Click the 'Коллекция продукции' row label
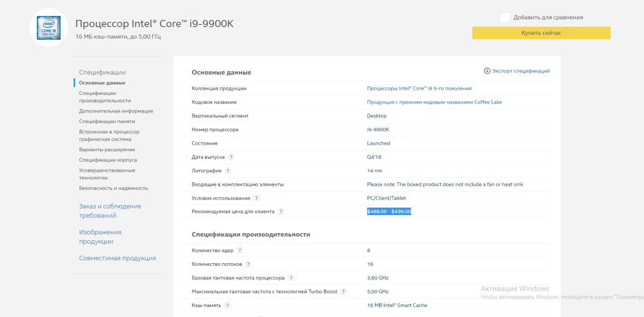 (x=219, y=88)
